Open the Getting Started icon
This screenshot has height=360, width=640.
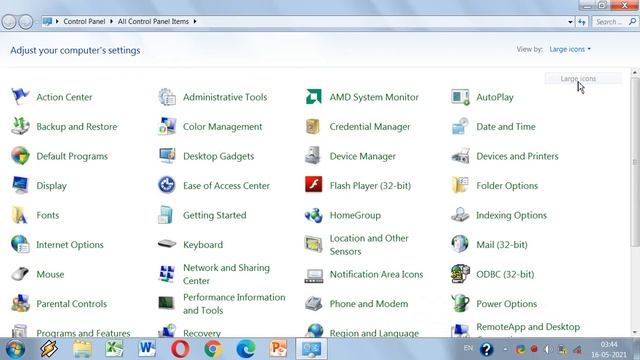tap(166, 215)
